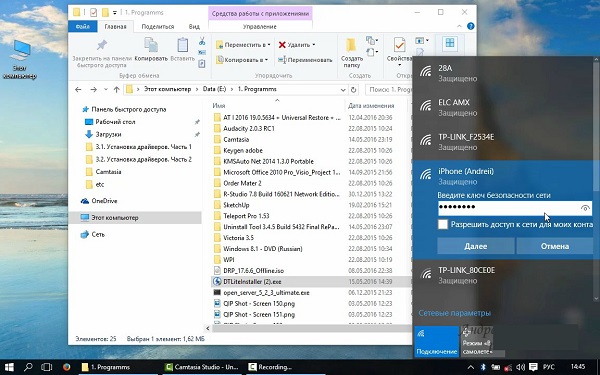Click the New Folder icon
The image size is (600, 375).
click(x=351, y=45)
